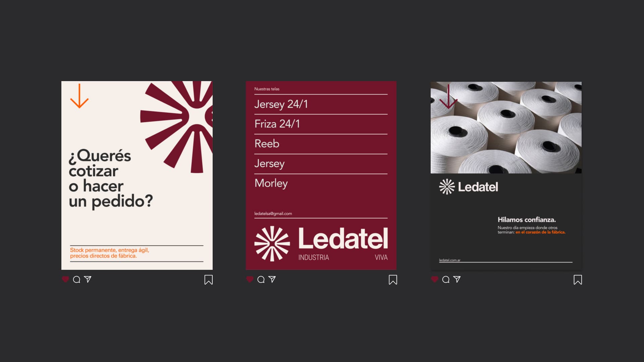644x362 pixels.
Task: Save the "Nuestras telas" post with bookmark
Action: (393, 280)
